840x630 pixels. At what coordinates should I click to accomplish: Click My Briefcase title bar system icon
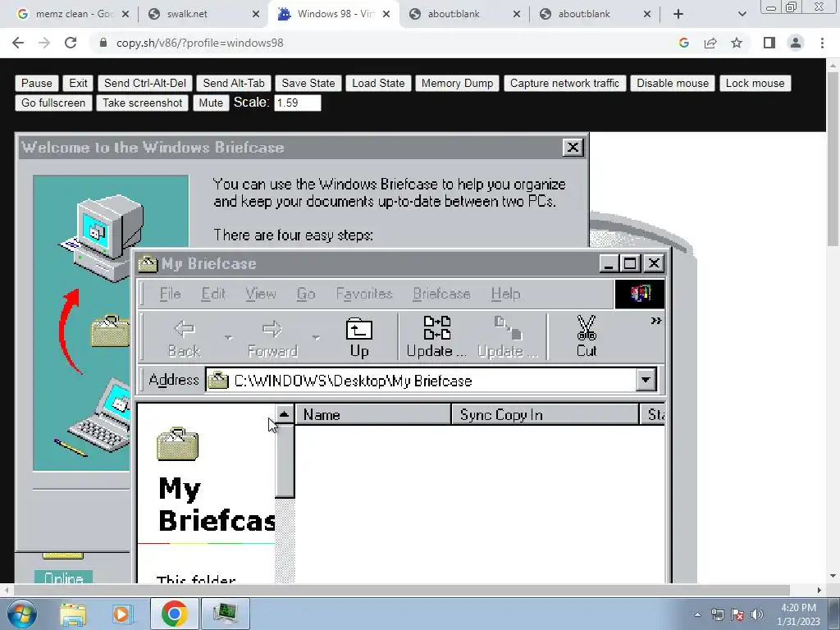148,263
